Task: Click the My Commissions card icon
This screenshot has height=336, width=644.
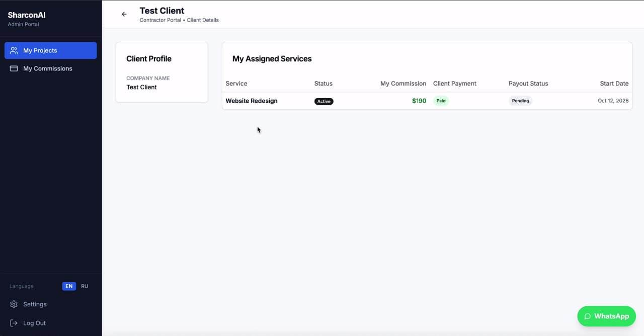Action: (14, 69)
